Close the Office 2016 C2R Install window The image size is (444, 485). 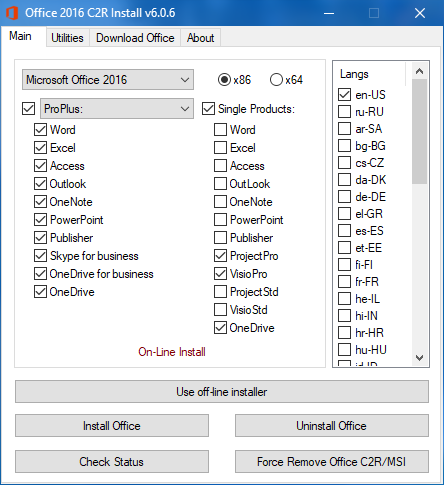[420, 13]
